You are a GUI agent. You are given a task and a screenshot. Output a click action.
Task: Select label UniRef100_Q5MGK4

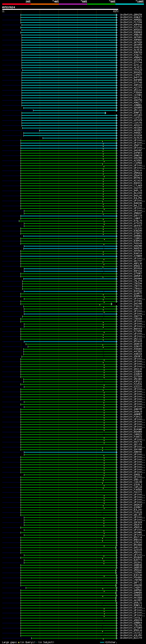coord(131,173)
